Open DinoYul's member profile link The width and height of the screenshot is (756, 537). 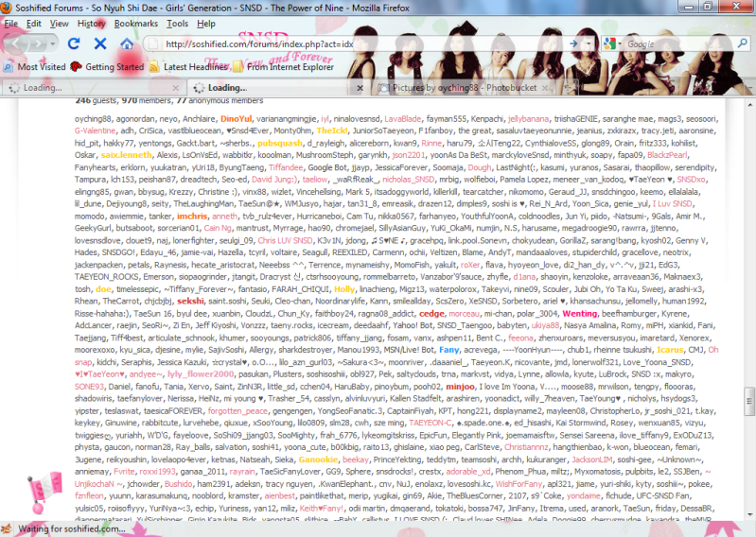pyautogui.click(x=237, y=119)
